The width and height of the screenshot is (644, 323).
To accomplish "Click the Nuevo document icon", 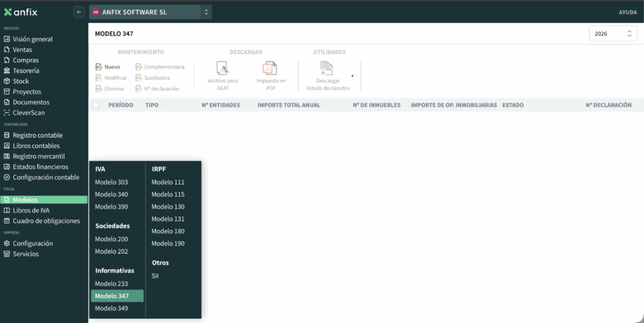I will [x=99, y=67].
